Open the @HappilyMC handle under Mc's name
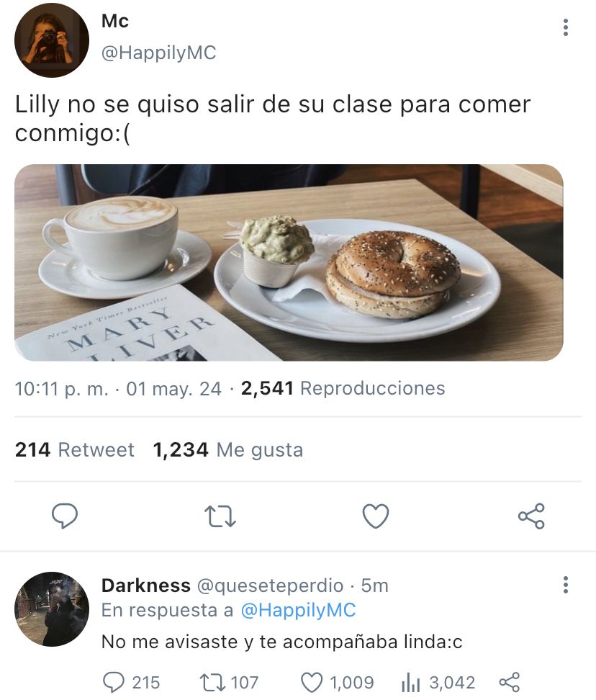 159,53
